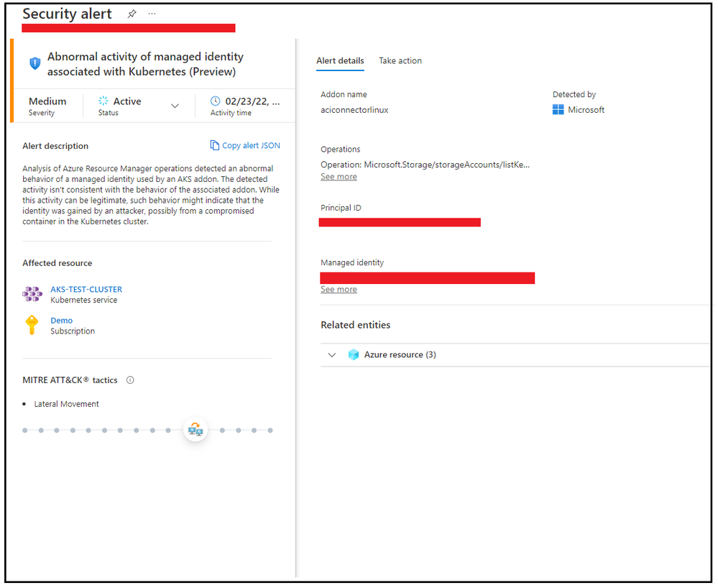The height and width of the screenshot is (588, 718).
Task: Click the blue shield alert icon
Action: [x=34, y=63]
